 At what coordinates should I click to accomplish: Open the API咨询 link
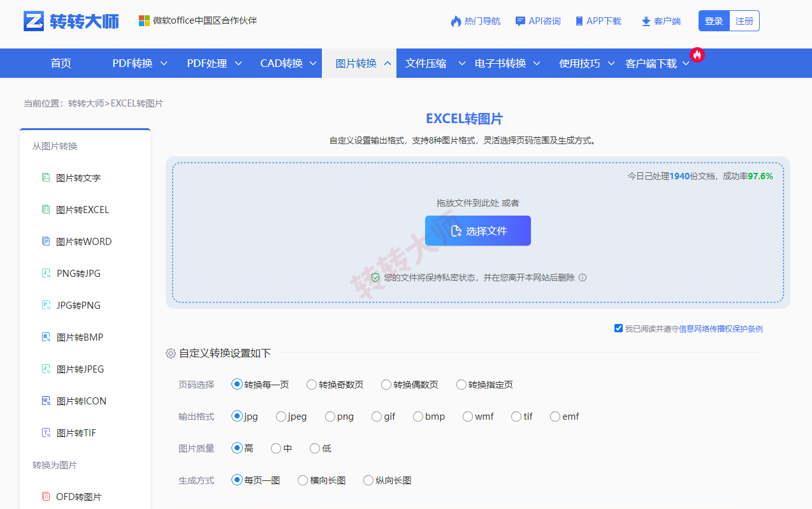click(545, 21)
